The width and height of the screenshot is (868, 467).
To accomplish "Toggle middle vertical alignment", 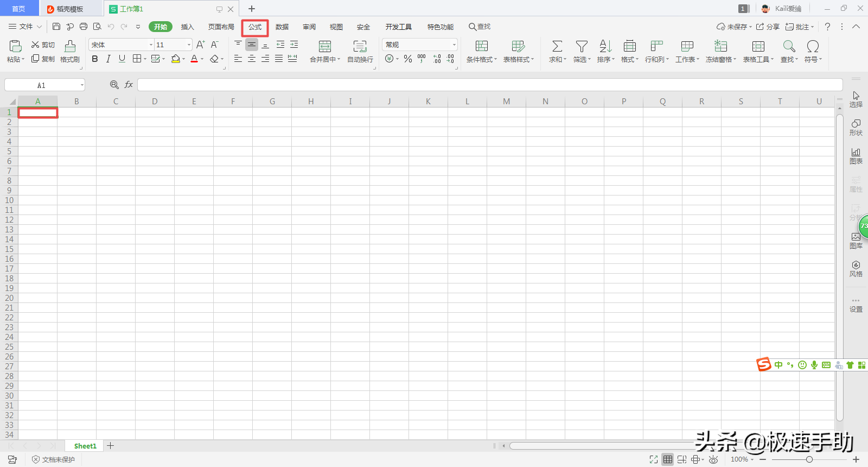I will 252,45.
